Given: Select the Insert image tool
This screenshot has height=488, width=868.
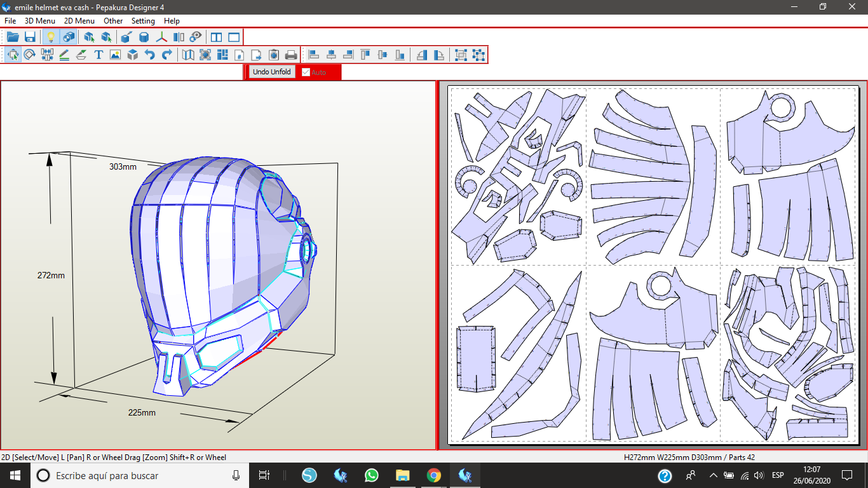Looking at the screenshot, I should (115, 55).
